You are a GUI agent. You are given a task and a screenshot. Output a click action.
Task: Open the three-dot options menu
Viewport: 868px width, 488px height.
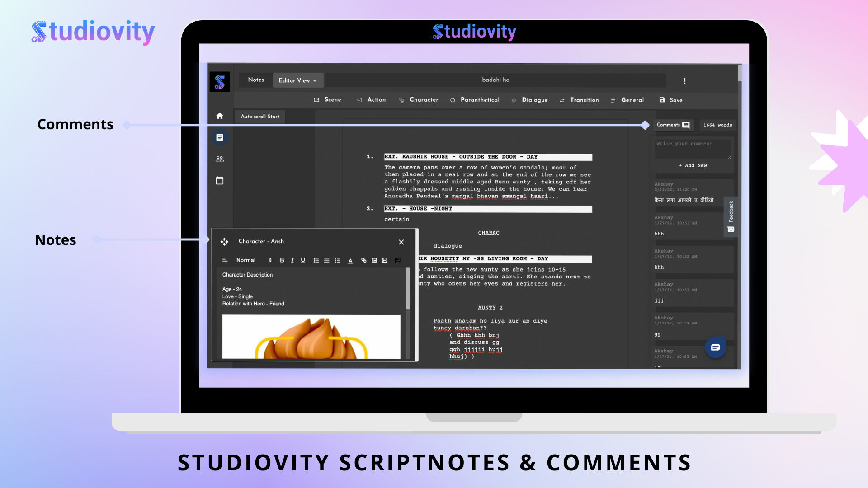[x=684, y=81]
